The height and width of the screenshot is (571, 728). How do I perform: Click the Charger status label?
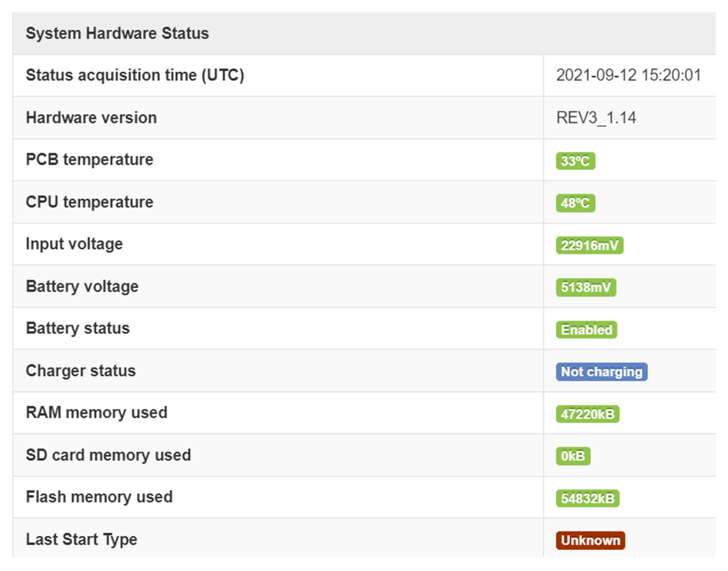tap(81, 371)
